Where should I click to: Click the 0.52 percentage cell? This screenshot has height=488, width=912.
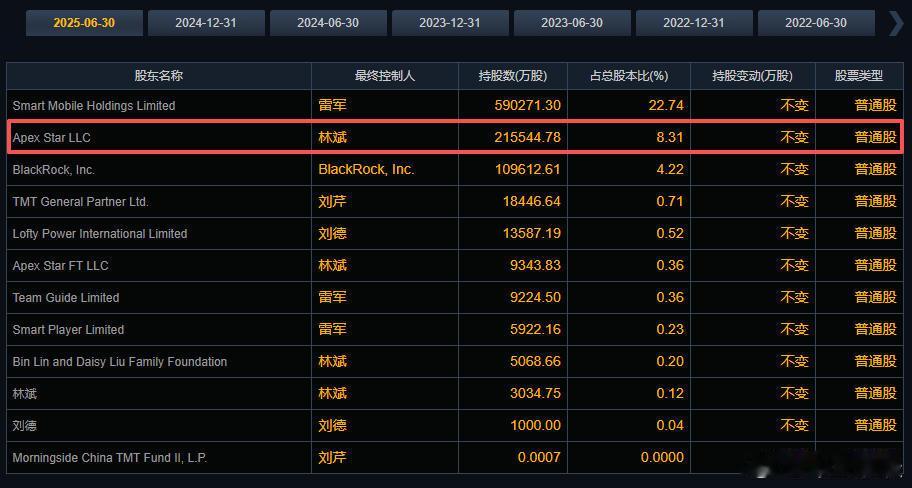pos(670,233)
